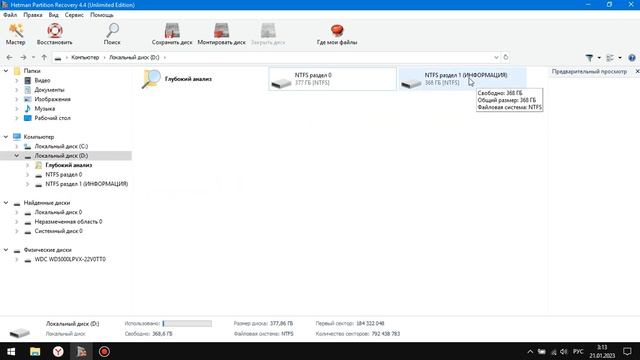Click the Восстановить recovery icon

54,34
